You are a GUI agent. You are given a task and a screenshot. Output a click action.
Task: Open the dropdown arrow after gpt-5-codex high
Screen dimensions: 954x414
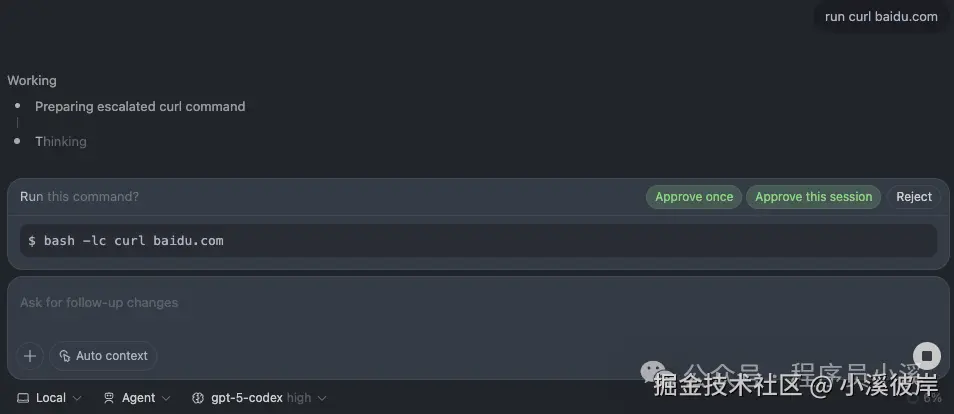click(x=322, y=398)
